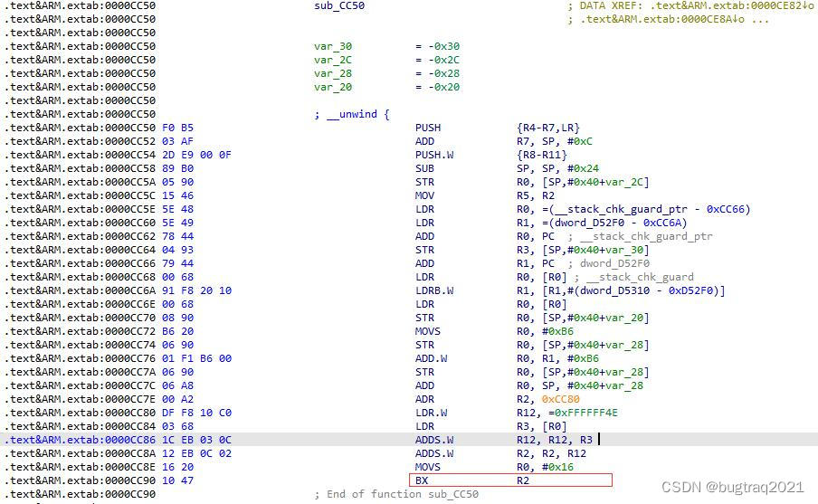Click the opcode bytes 1C EB 03 0C
This screenshot has width=818, height=504.
tap(196, 440)
